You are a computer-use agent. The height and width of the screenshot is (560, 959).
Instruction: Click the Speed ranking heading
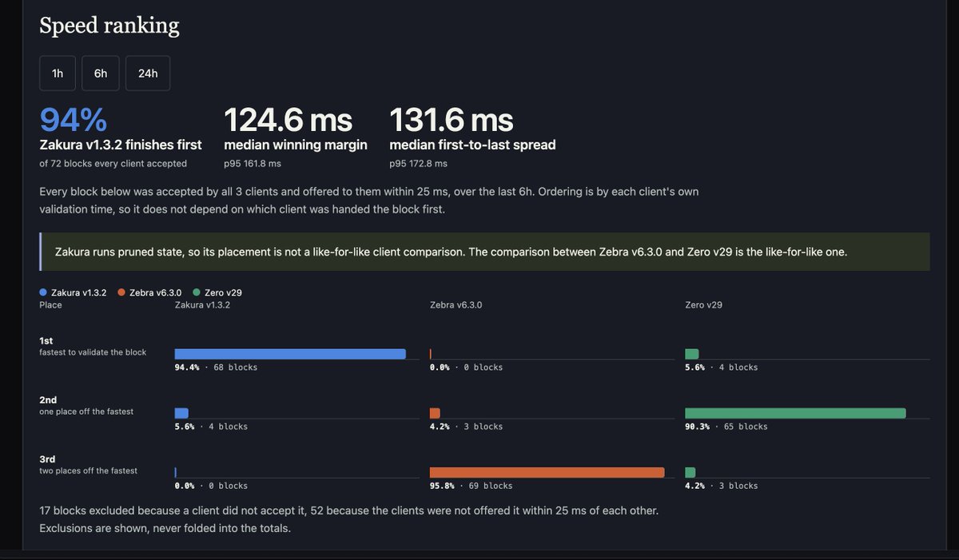pyautogui.click(x=109, y=26)
